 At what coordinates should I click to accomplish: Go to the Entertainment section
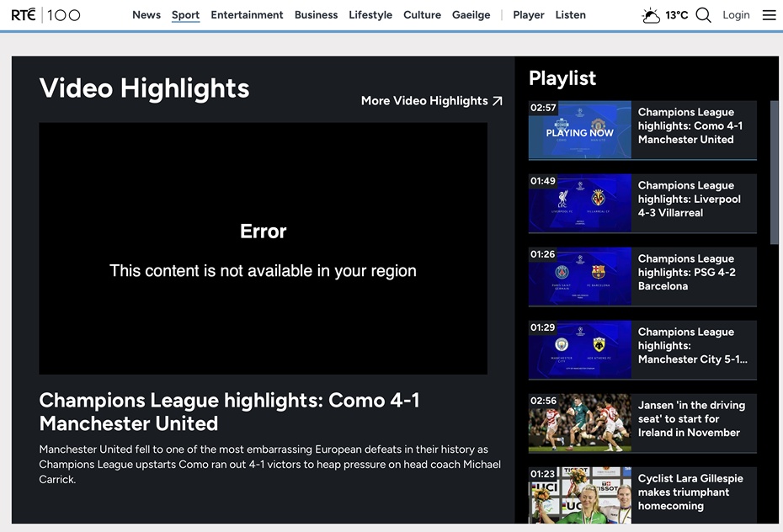click(x=247, y=15)
